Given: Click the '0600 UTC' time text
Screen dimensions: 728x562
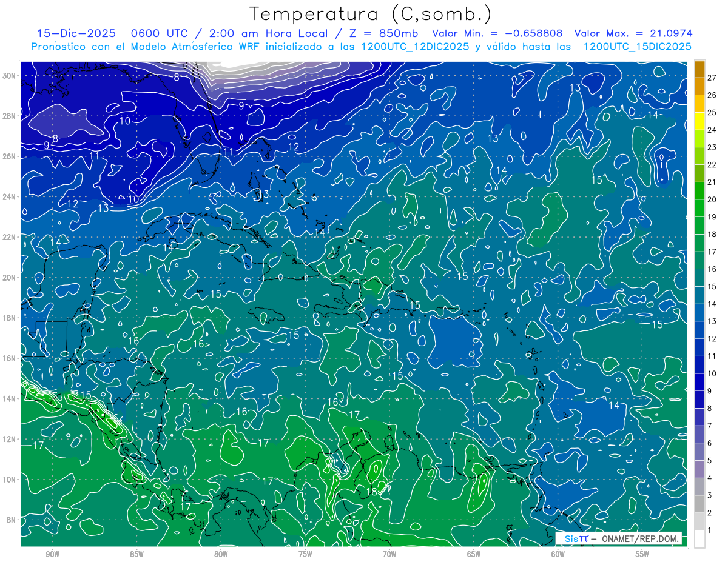Looking at the screenshot, I should coord(159,34).
